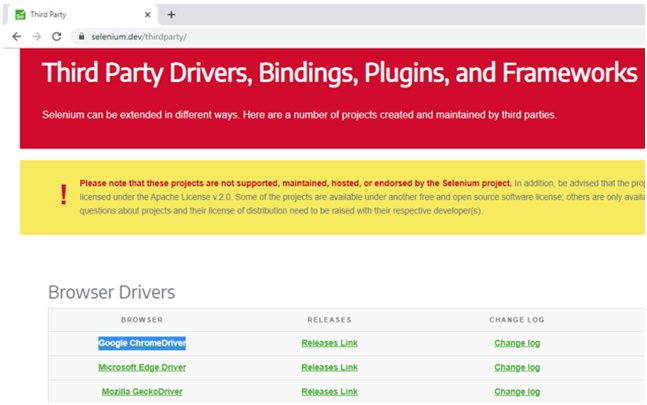Click the red exclamation warning icon
647x405 pixels.
pyautogui.click(x=64, y=195)
